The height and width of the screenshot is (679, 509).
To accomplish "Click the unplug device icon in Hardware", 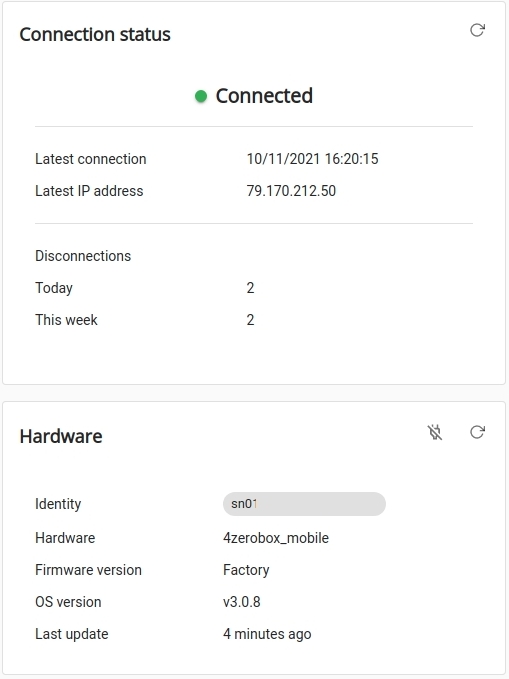I will tap(435, 432).
